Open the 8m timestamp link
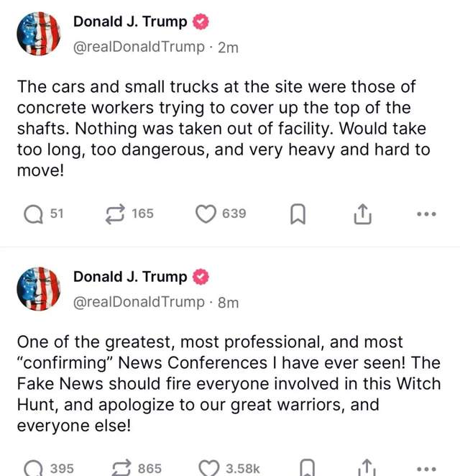Screen dimensions: 460x476 tap(227, 302)
